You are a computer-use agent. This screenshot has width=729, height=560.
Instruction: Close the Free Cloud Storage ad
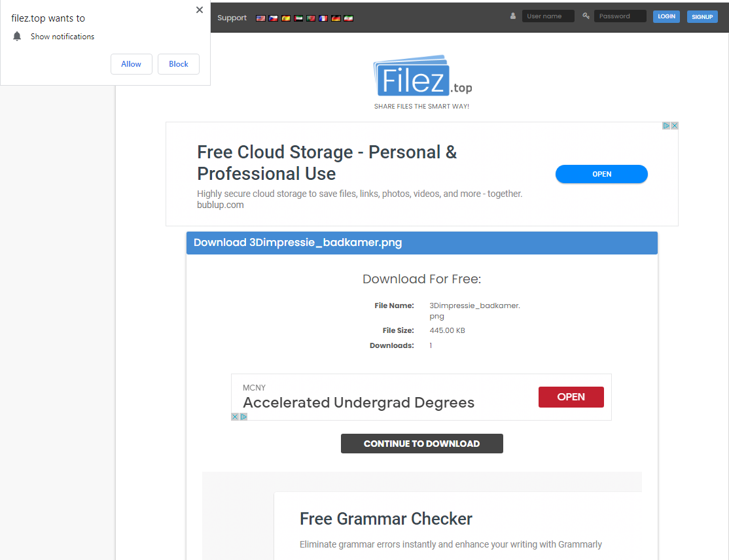point(675,126)
